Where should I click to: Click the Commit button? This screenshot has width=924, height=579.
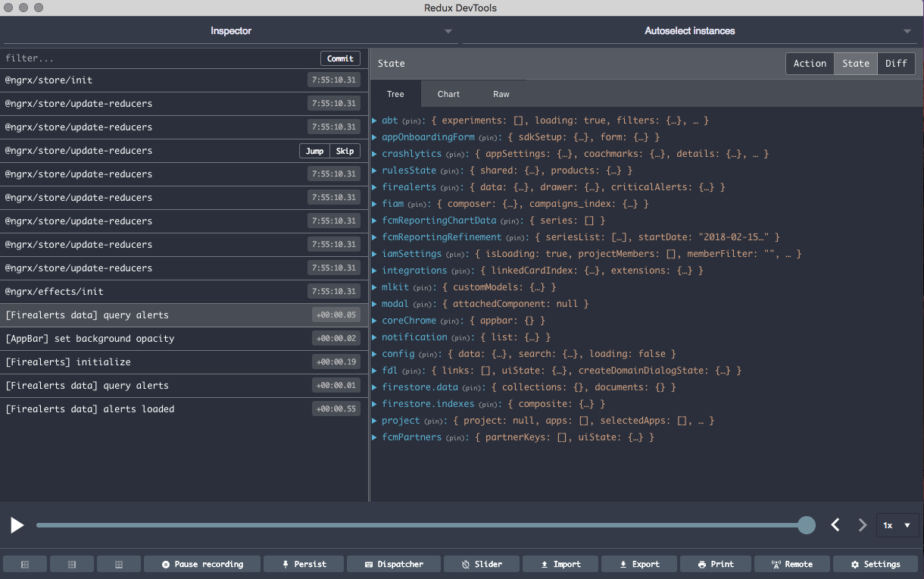coord(340,58)
